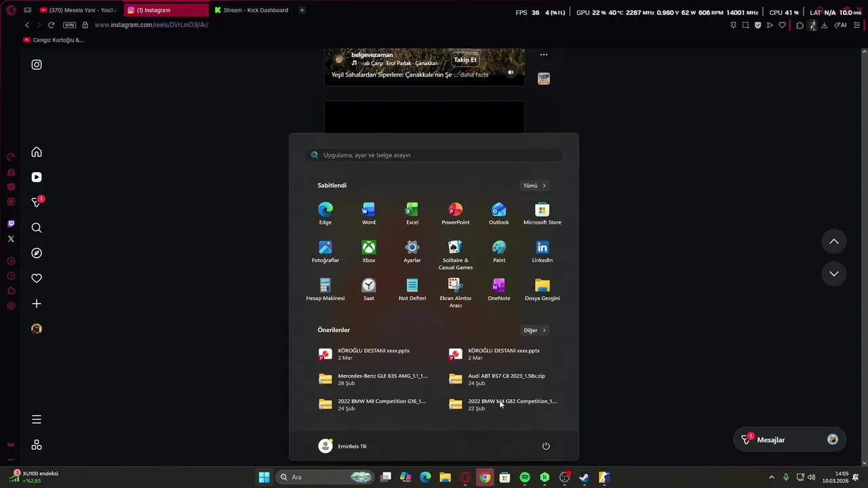The height and width of the screenshot is (488, 868).
Task: Expand Diğer recommended items
Action: (534, 330)
